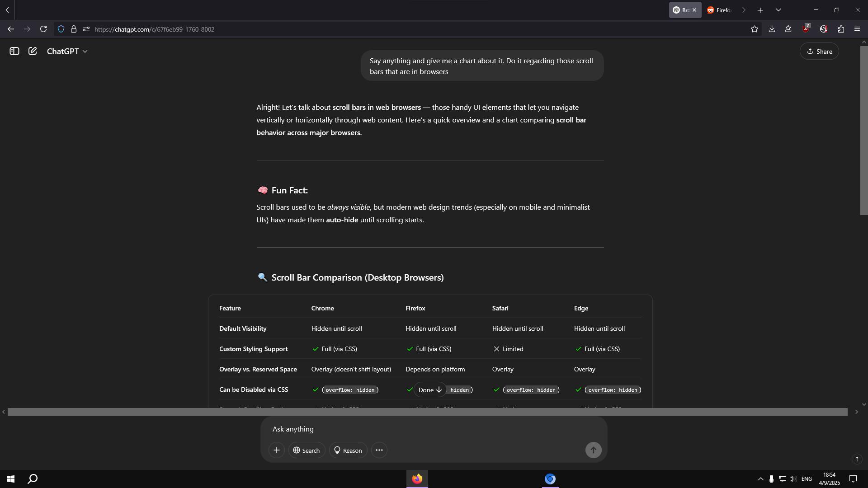Screen dimensions: 868x488
Task: List all tabs dropdown arrow
Action: point(778,10)
